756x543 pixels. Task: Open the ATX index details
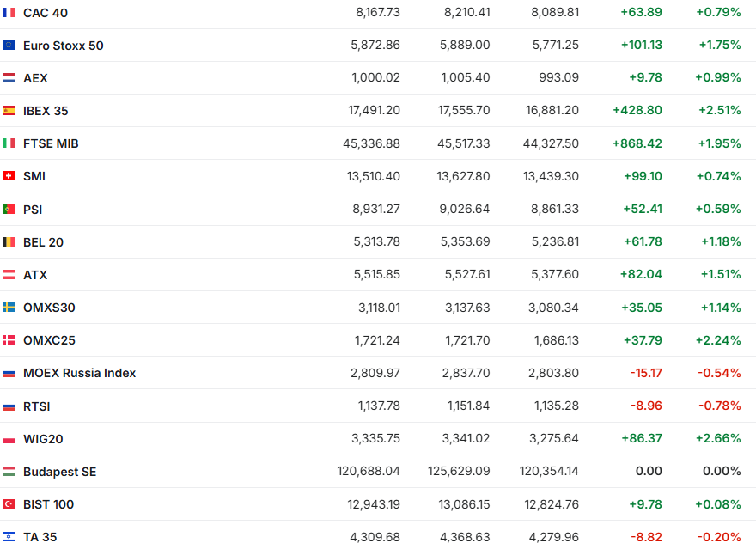click(x=35, y=275)
